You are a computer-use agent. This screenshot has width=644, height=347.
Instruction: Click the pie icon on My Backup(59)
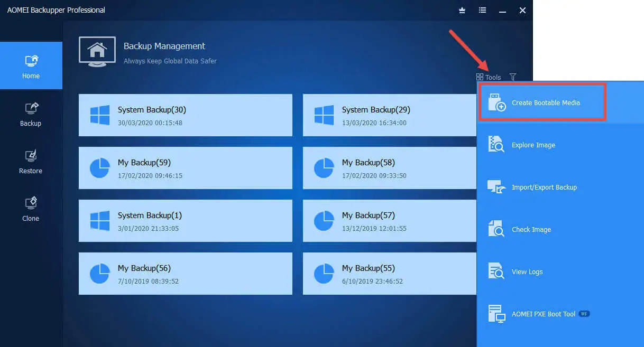[99, 168]
